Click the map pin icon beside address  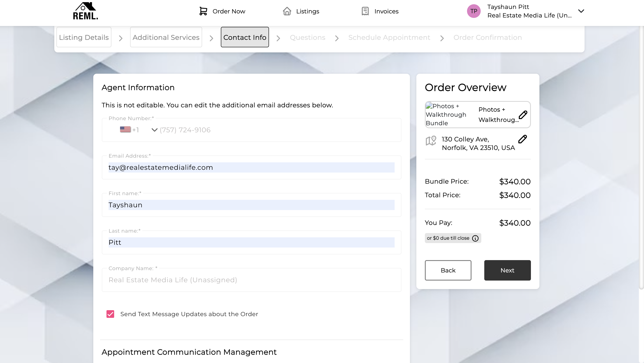click(431, 141)
